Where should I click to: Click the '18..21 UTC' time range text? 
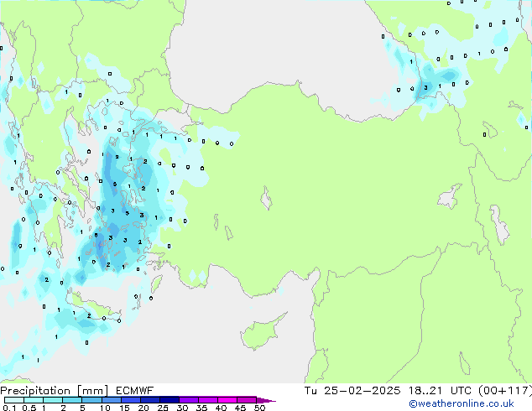(440, 391)
